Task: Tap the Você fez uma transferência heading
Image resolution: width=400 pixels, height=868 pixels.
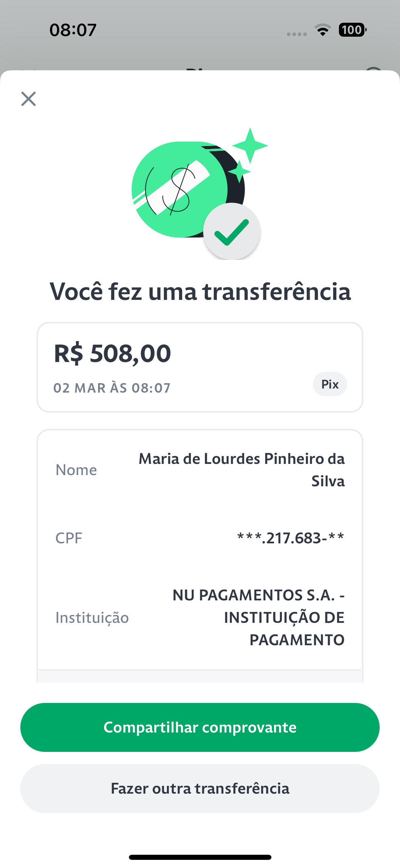Action: [x=200, y=291]
